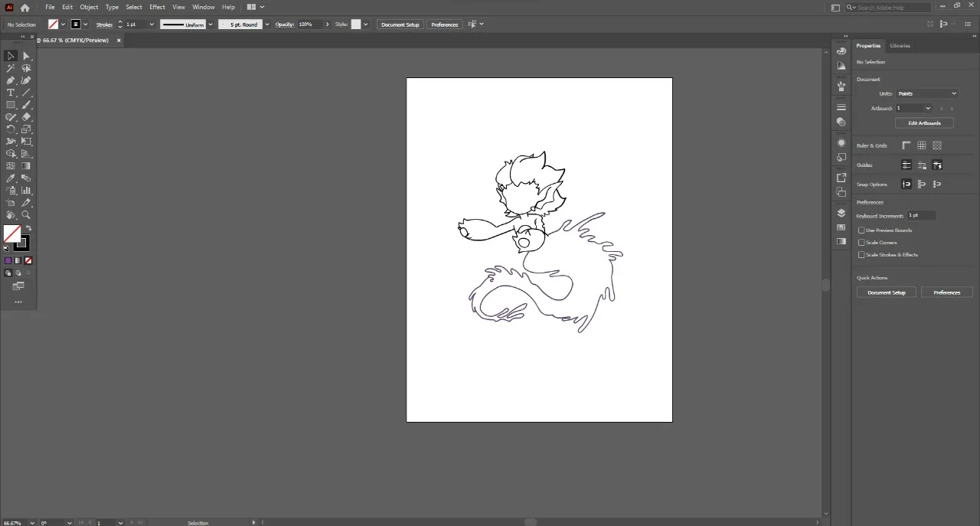Select the Shaper tool
This screenshot has height=526, width=980.
11,117
